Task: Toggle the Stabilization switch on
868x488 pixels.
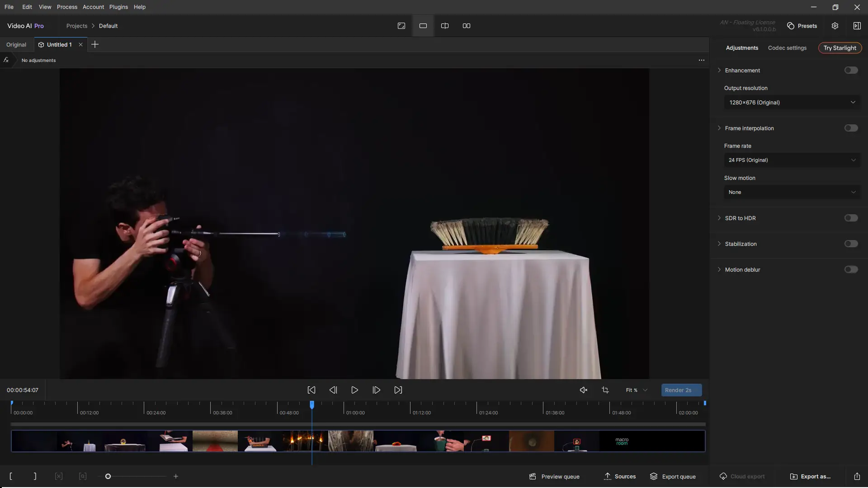Action: [x=851, y=244]
